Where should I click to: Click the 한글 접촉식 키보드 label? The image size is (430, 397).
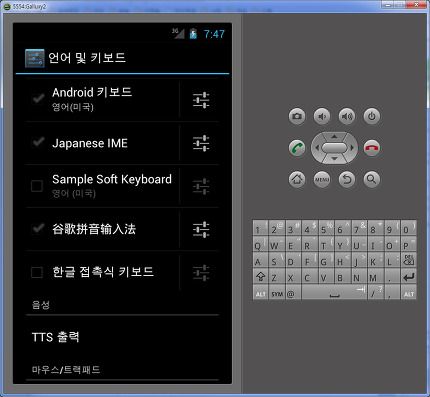pos(103,272)
